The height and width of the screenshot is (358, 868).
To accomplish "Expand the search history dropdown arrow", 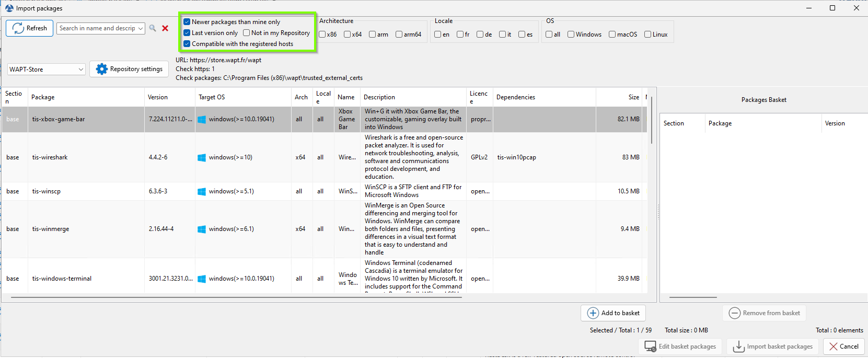I will tap(141, 28).
